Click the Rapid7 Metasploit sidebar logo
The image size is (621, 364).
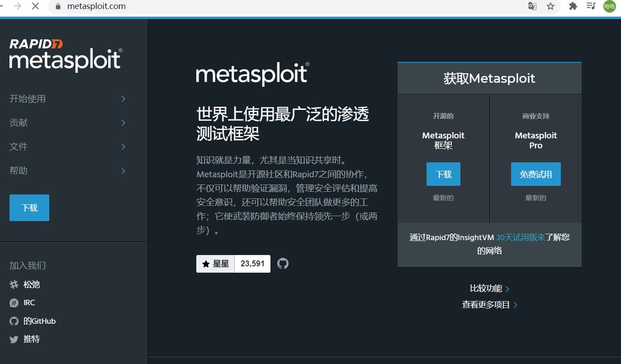(66, 55)
